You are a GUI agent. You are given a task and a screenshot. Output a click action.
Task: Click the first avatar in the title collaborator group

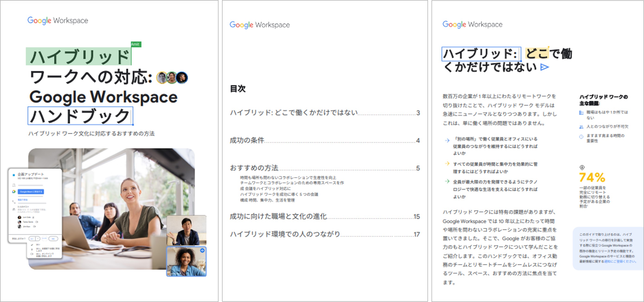pyautogui.click(x=162, y=78)
